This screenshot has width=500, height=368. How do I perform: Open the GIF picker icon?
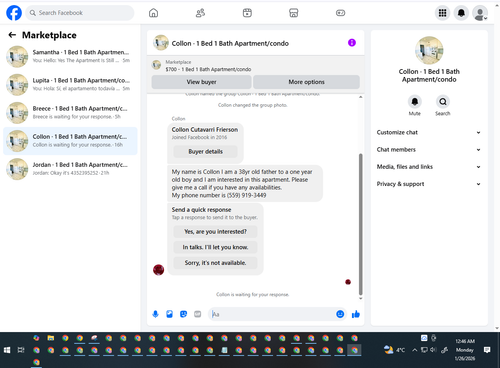pyautogui.click(x=198, y=314)
